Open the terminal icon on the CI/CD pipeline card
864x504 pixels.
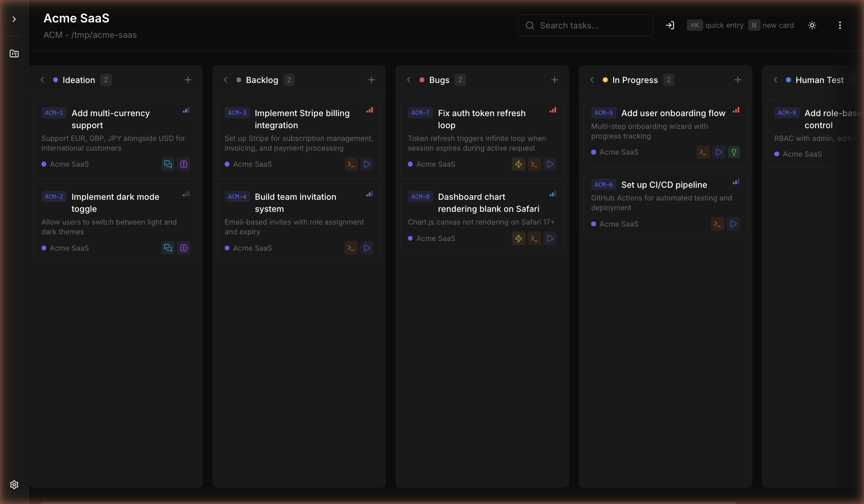coord(717,224)
